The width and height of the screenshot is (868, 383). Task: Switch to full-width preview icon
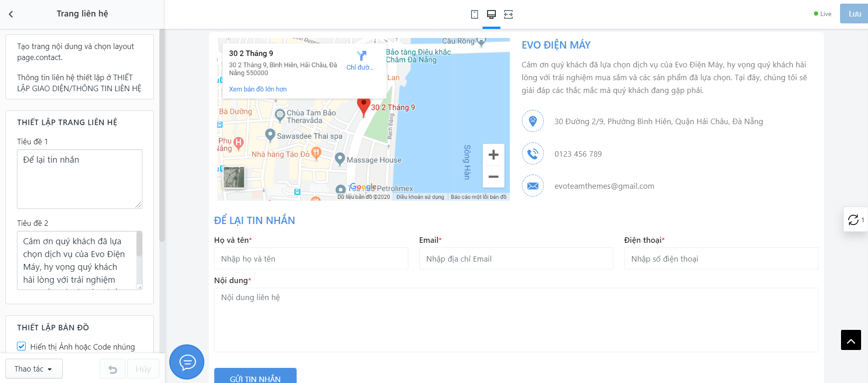tap(508, 14)
